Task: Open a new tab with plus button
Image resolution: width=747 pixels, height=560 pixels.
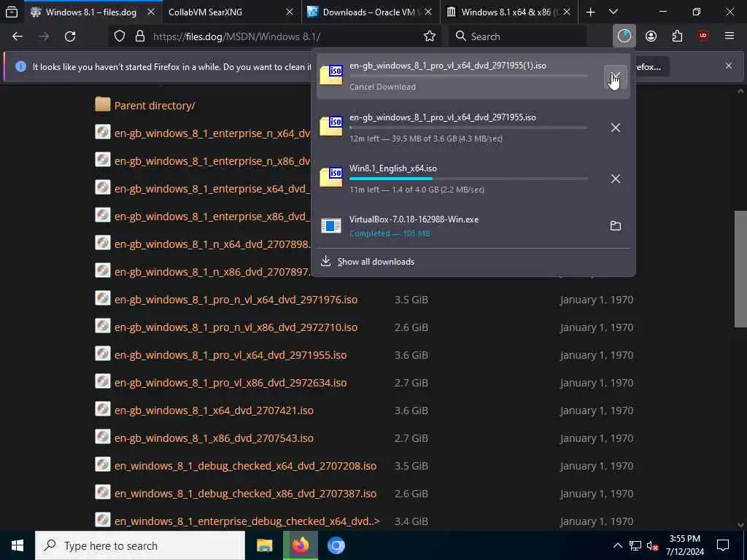Action: [x=590, y=12]
